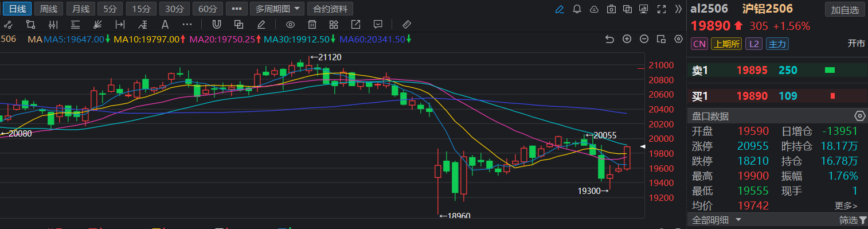Toggle the blue drawing-mode pencil icon
The height and width of the screenshot is (229, 868).
click(x=560, y=9)
